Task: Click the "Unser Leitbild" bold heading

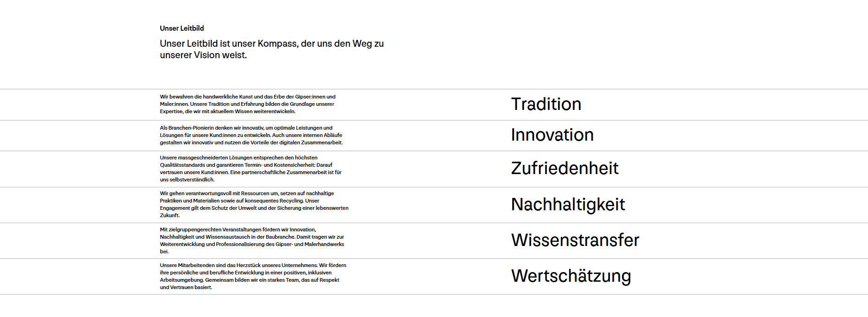Action: (182, 28)
